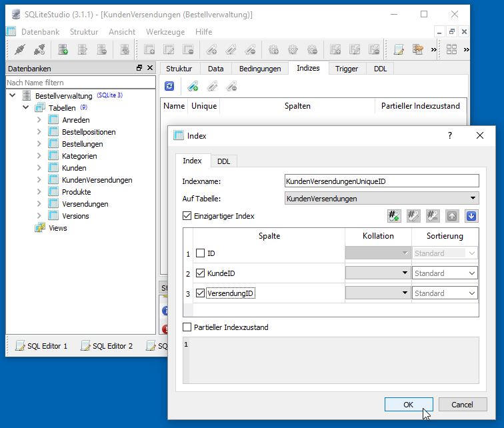Click the OK button
The height and width of the screenshot is (428, 504).
(x=409, y=405)
